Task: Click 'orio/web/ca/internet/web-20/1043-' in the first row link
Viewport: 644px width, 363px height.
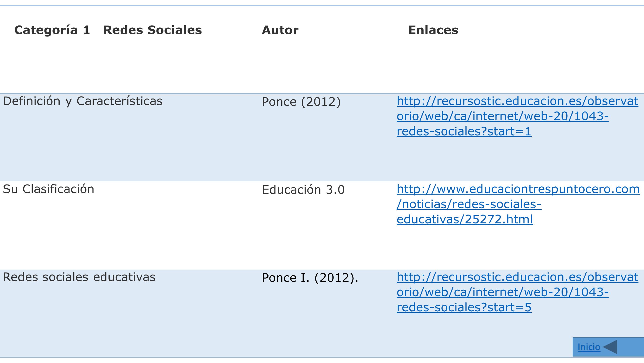Action: click(503, 117)
